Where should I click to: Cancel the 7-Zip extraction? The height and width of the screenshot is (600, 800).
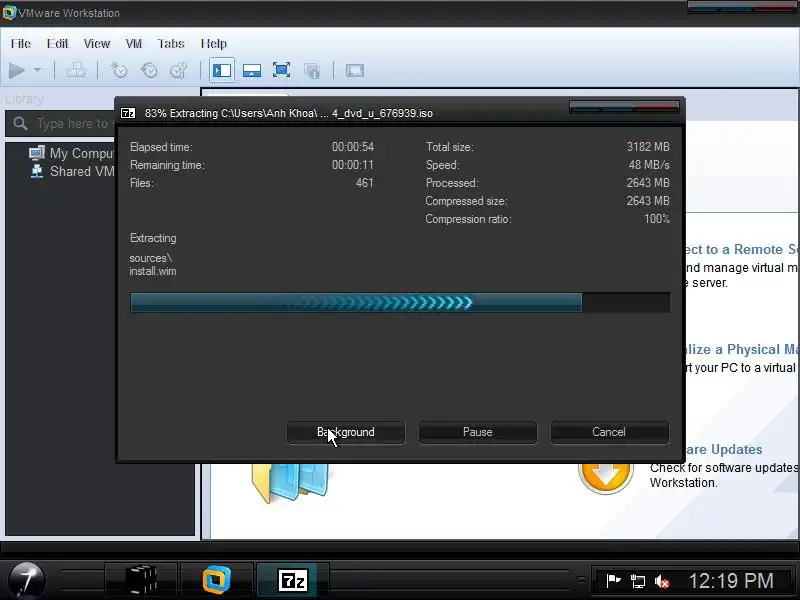tap(609, 432)
